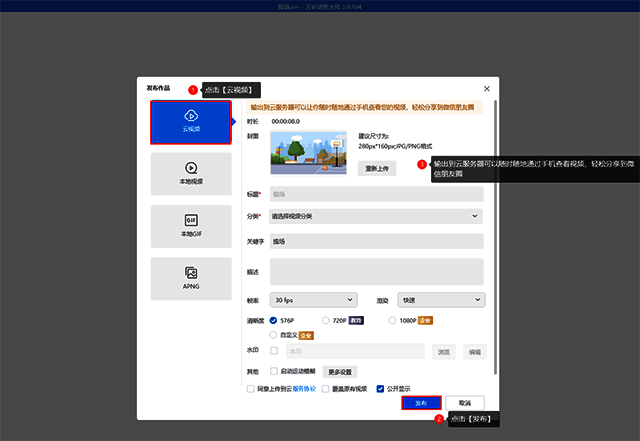
Task: Open the 服务协议 service agreement link
Action: pos(304,389)
